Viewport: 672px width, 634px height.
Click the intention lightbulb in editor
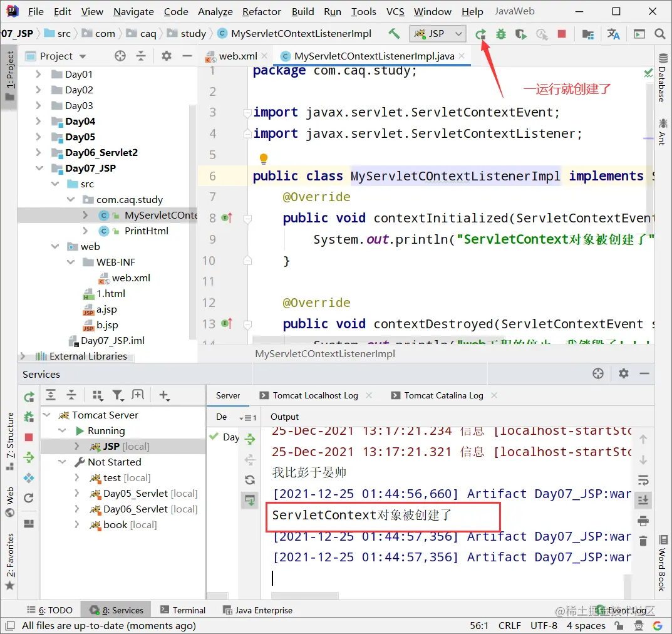point(264,158)
